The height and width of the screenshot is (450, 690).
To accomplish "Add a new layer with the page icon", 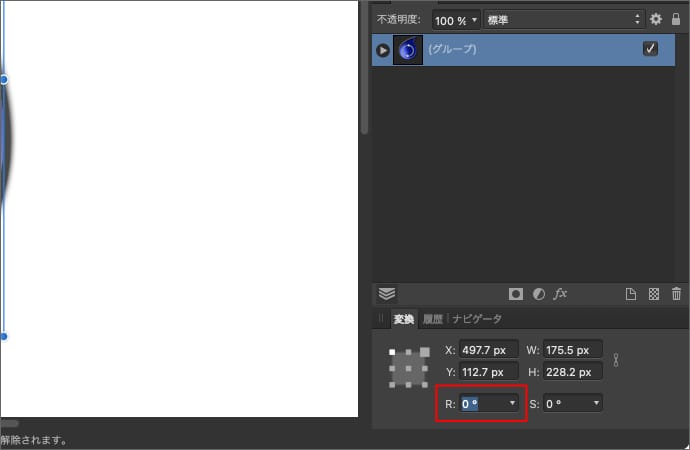I will point(631,294).
